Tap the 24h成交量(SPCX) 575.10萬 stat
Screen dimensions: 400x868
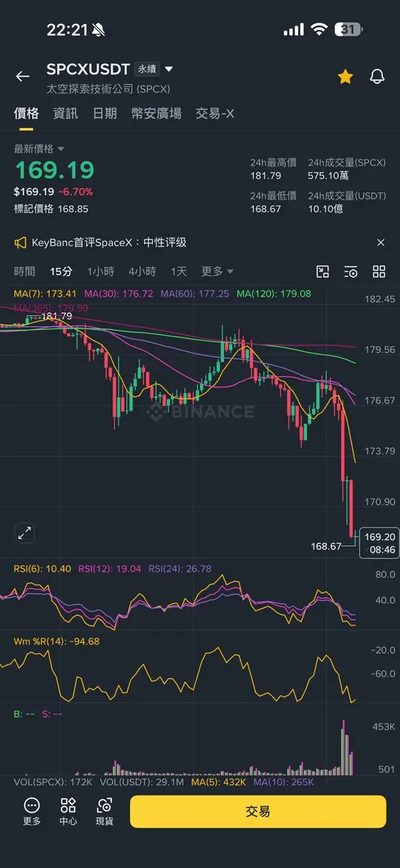click(x=347, y=169)
